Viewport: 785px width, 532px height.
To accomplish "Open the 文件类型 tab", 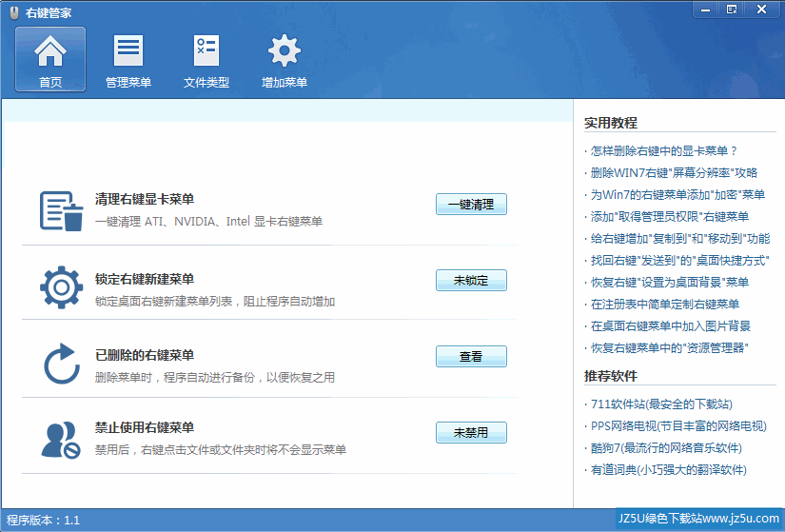I will (206, 59).
